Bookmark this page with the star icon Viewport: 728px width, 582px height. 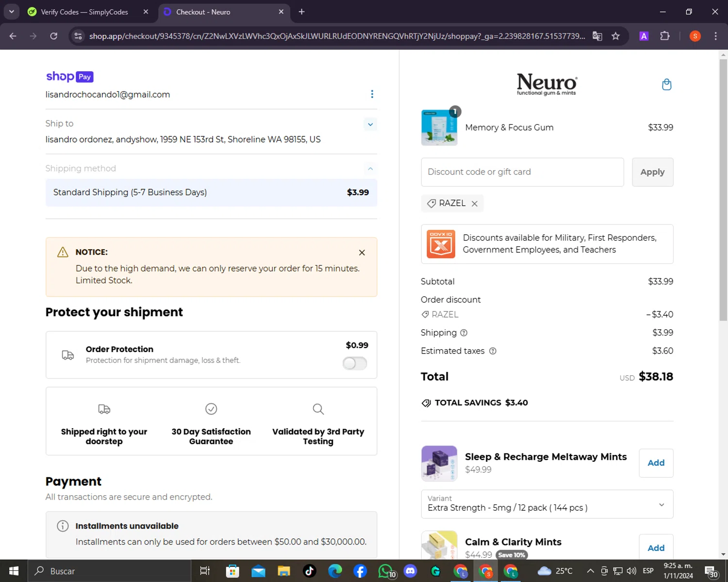tap(615, 36)
